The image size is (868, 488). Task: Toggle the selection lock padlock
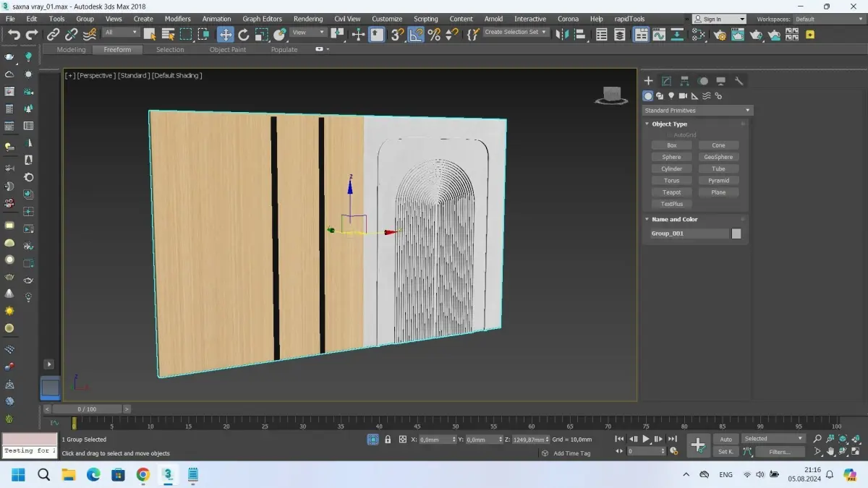[388, 440]
